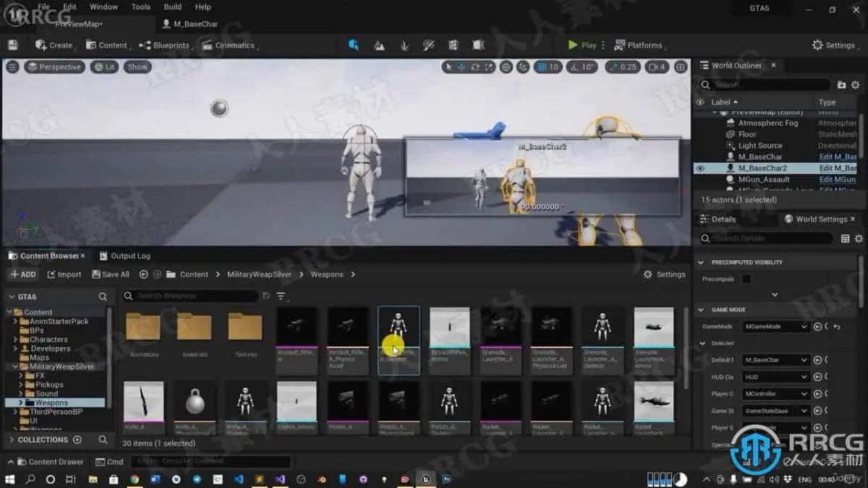Screen dimensions: 868x488
Task: Click Content Browser history back arrow
Action: pyautogui.click(x=143, y=274)
